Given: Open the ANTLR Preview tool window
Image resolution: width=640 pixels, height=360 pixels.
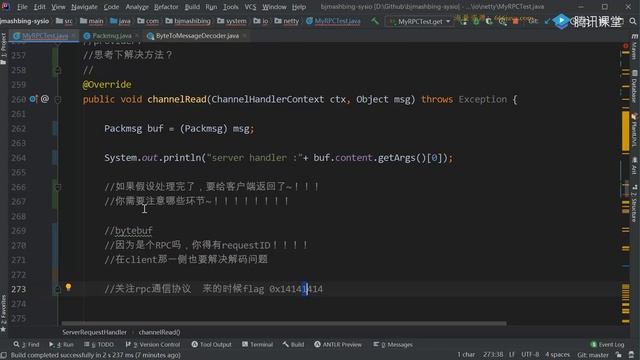Looking at the screenshot, I should coord(338,344).
